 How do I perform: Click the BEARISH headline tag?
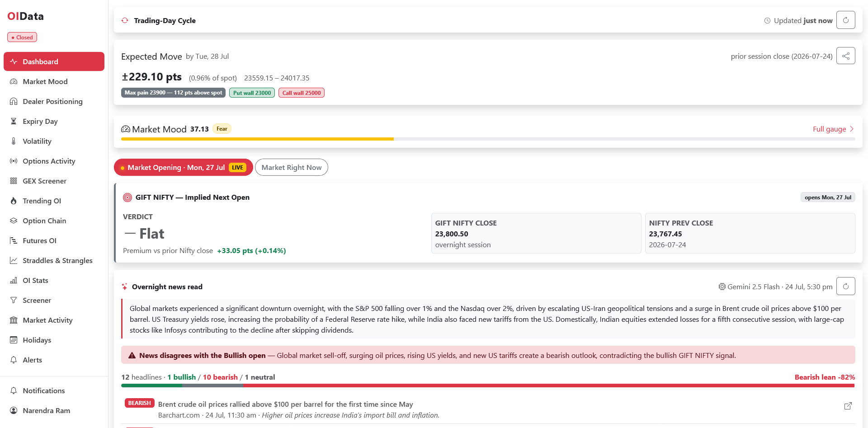click(x=139, y=403)
